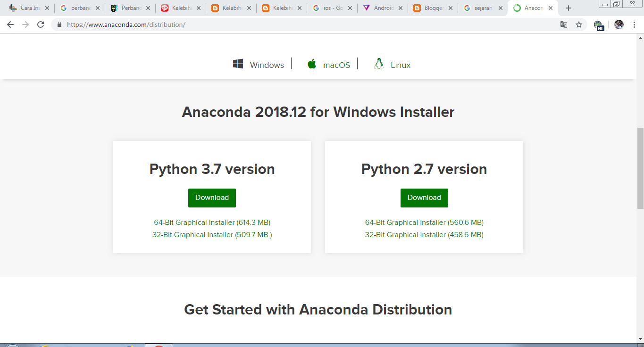Screen dimensions: 644x347
Task: Select the Linux penguin icon
Action: click(378, 64)
